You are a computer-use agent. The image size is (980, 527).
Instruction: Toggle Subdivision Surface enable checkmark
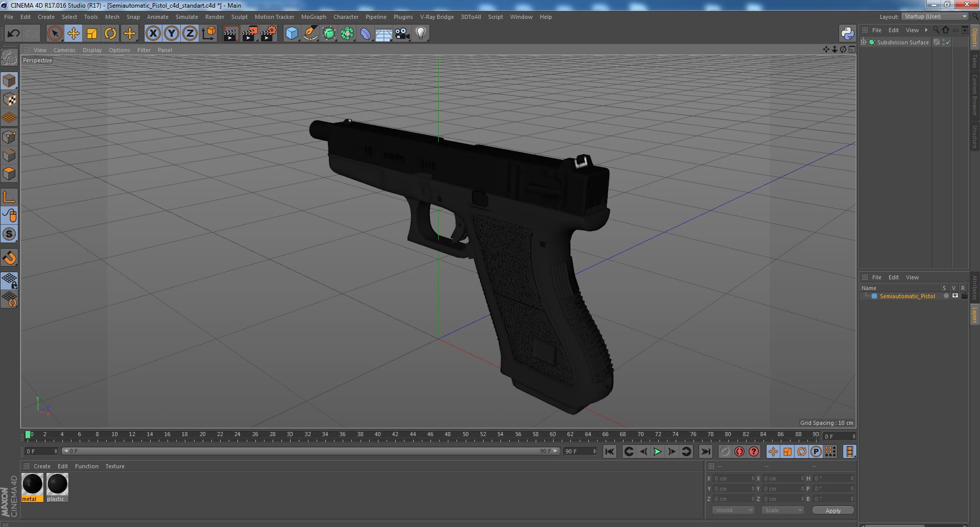(948, 42)
